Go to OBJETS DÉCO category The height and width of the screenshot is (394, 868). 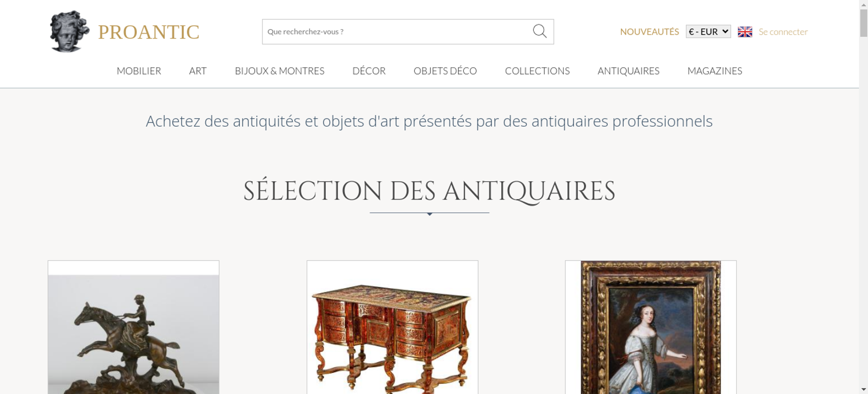[x=445, y=71]
